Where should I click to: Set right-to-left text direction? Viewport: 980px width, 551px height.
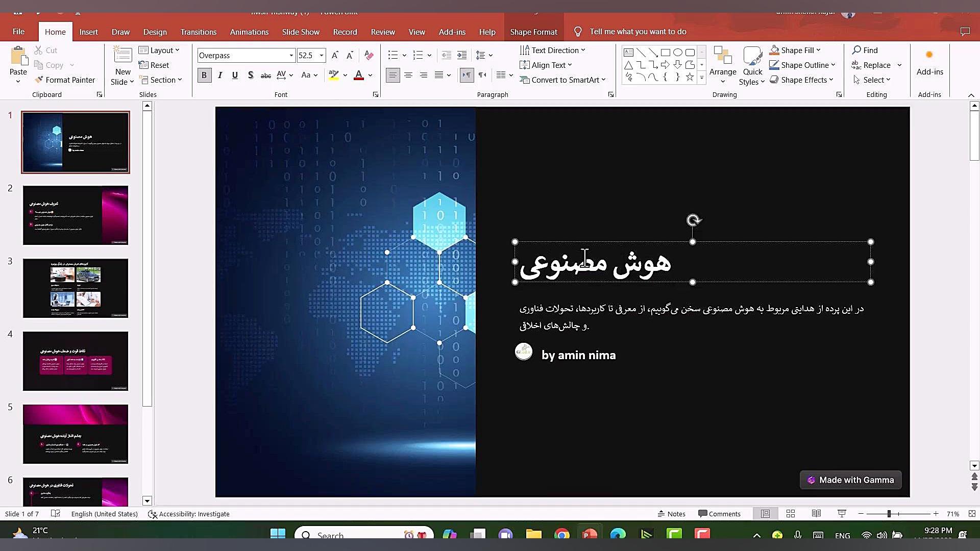pos(482,75)
